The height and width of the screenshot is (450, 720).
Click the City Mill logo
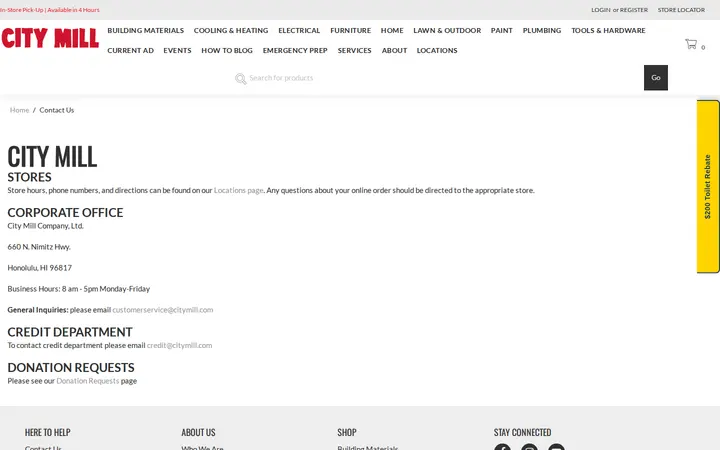pos(50,38)
